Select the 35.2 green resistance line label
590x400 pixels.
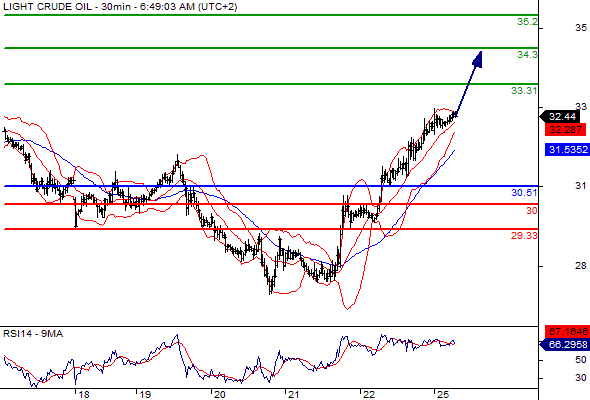pyautogui.click(x=527, y=22)
